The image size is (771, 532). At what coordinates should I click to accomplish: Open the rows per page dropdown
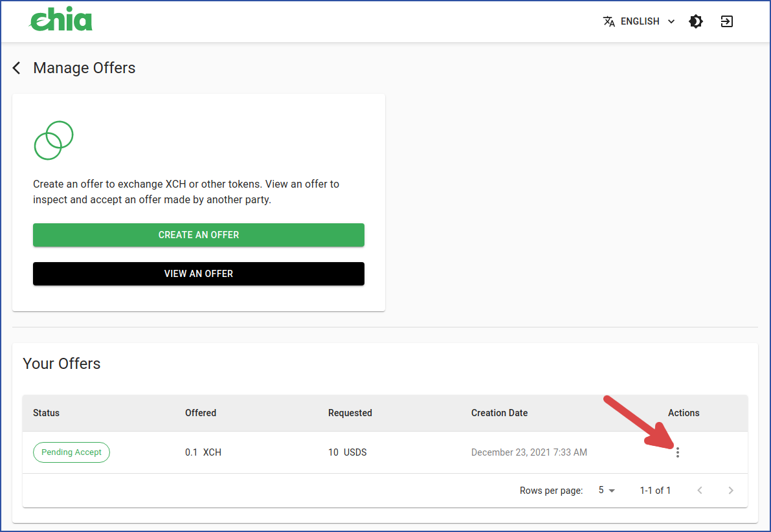click(x=607, y=490)
